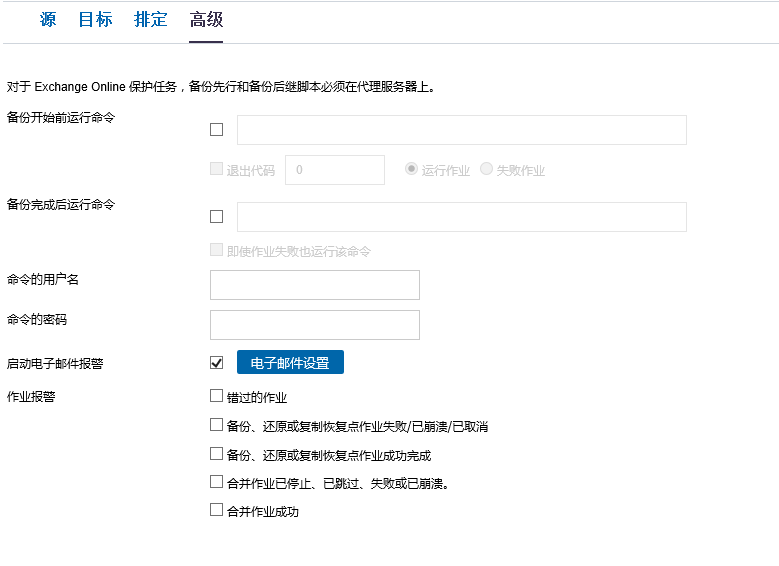This screenshot has height=566, width=779.
Task: Enable the 备份开始前运行命令 checkbox
Action: tap(217, 130)
